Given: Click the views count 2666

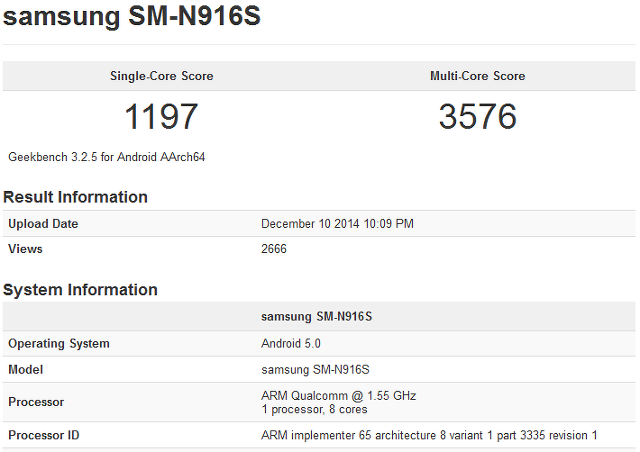Looking at the screenshot, I should [x=274, y=249].
